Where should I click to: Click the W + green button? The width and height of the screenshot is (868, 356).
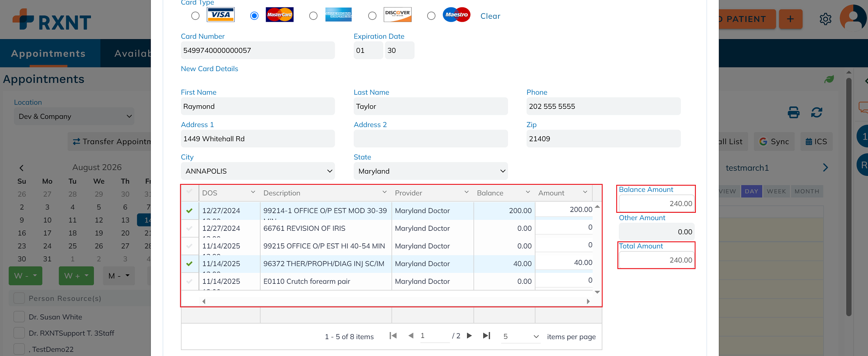[x=76, y=276]
